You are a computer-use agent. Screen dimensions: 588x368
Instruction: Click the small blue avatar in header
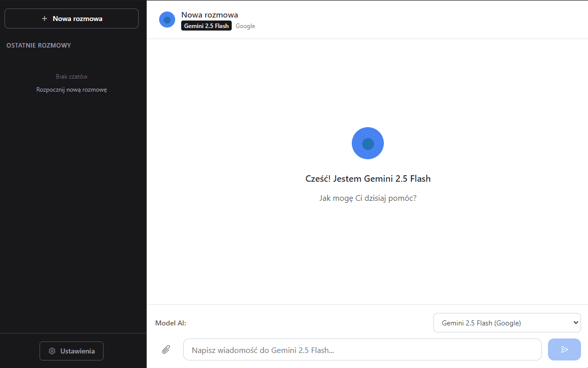point(167,20)
